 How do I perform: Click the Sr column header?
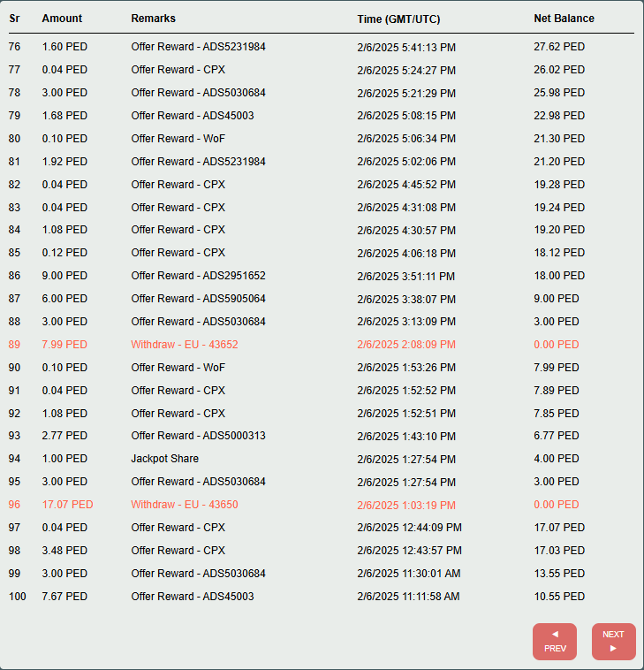point(14,19)
